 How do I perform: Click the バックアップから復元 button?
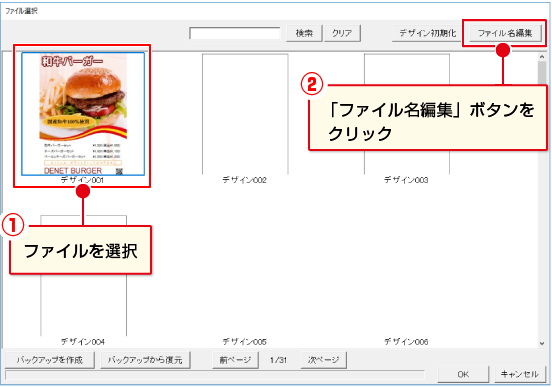coord(145,360)
